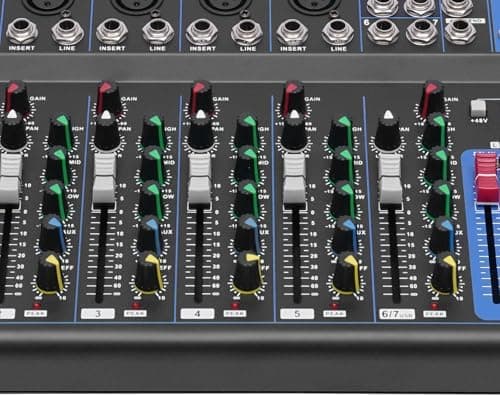Grab the red master fader cap

tap(487, 178)
